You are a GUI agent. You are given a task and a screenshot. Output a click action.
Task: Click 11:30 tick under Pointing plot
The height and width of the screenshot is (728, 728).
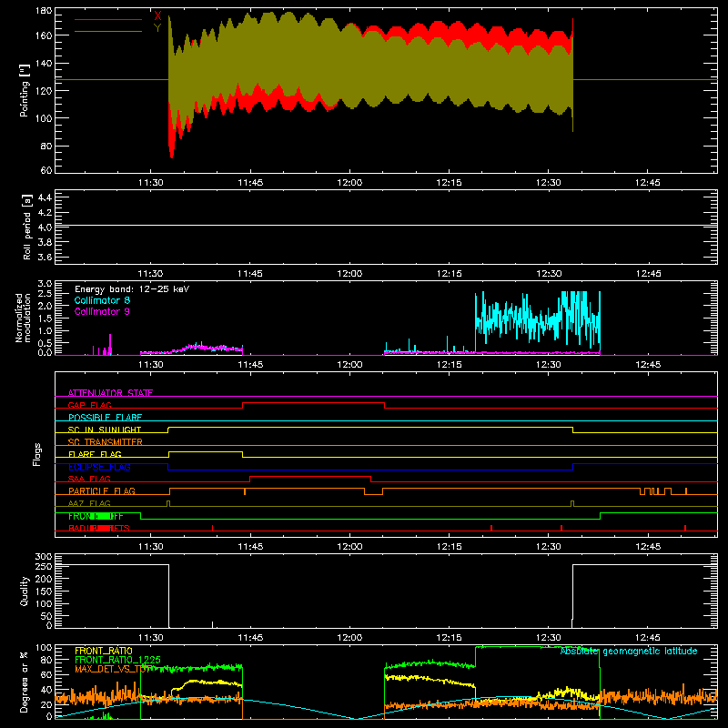(151, 183)
